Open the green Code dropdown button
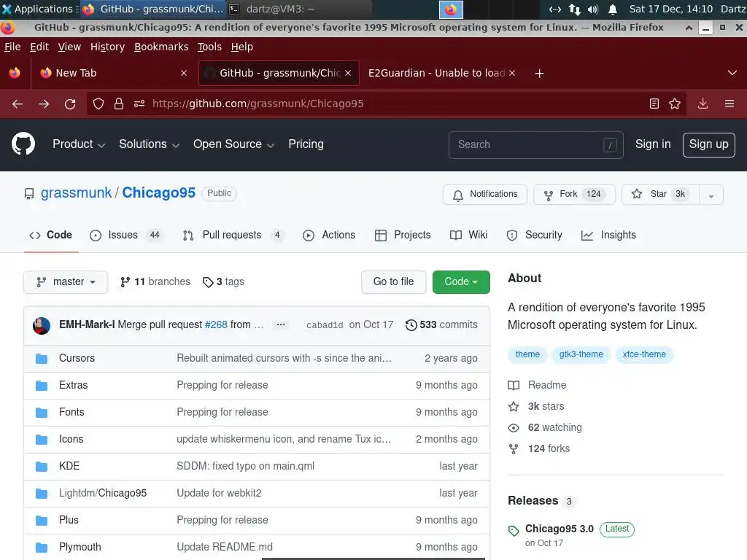The width and height of the screenshot is (747, 560). coord(461,282)
